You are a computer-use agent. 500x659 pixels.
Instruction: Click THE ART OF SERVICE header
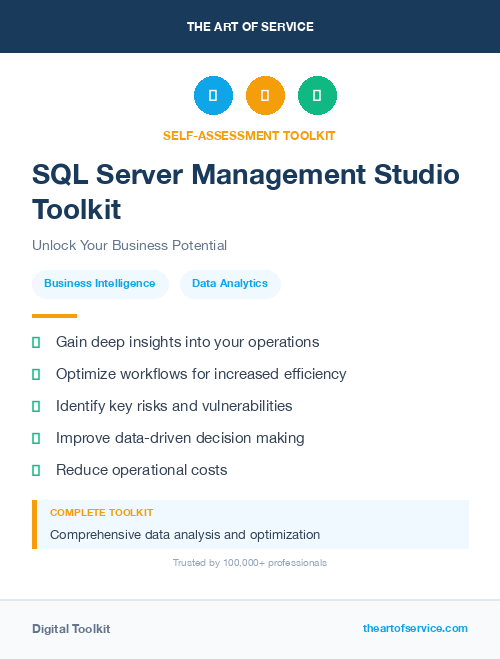pyautogui.click(x=250, y=27)
